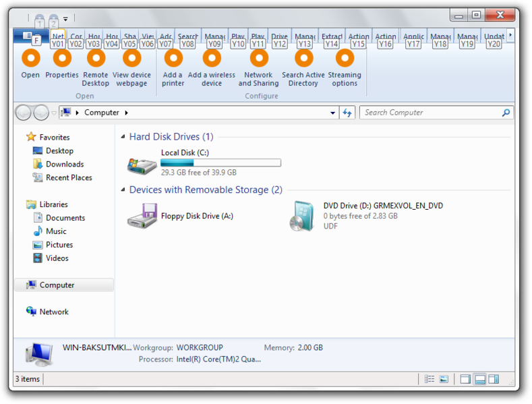Click the WORKGROUP value in details pane
Screen dimensions: 532x404
point(200,347)
